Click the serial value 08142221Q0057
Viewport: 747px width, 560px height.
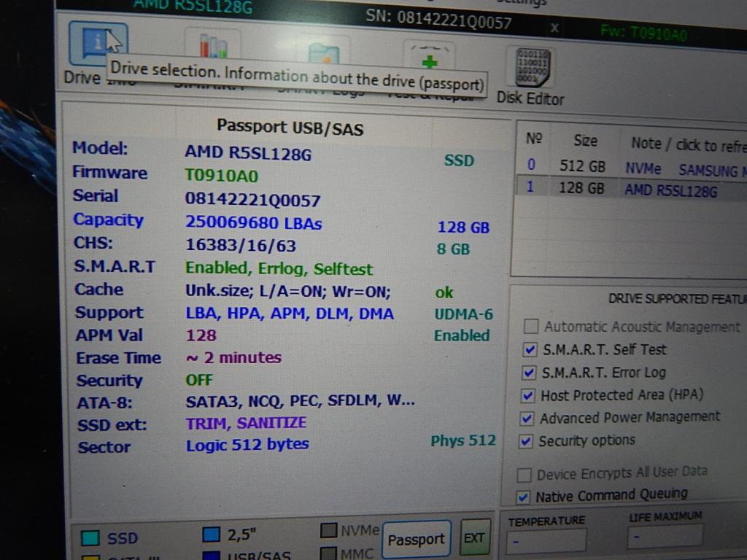click(x=252, y=200)
